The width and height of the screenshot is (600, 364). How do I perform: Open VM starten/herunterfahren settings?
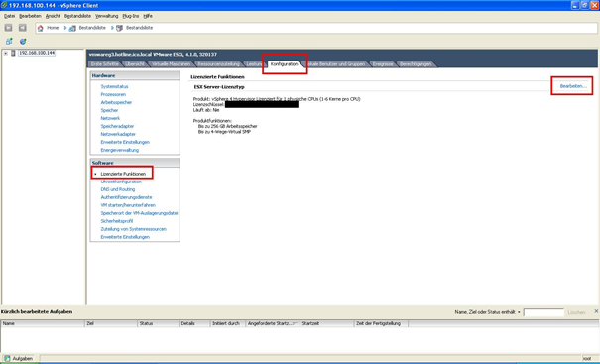click(x=128, y=205)
